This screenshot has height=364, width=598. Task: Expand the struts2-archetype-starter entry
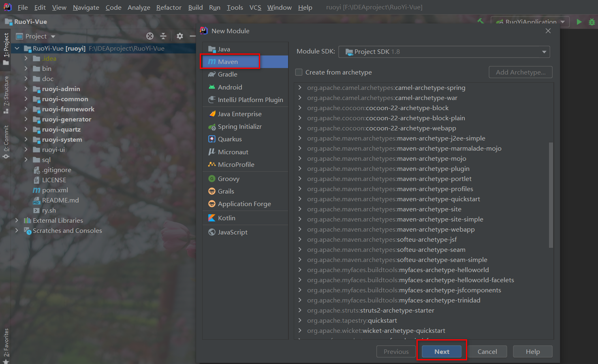[x=300, y=310]
